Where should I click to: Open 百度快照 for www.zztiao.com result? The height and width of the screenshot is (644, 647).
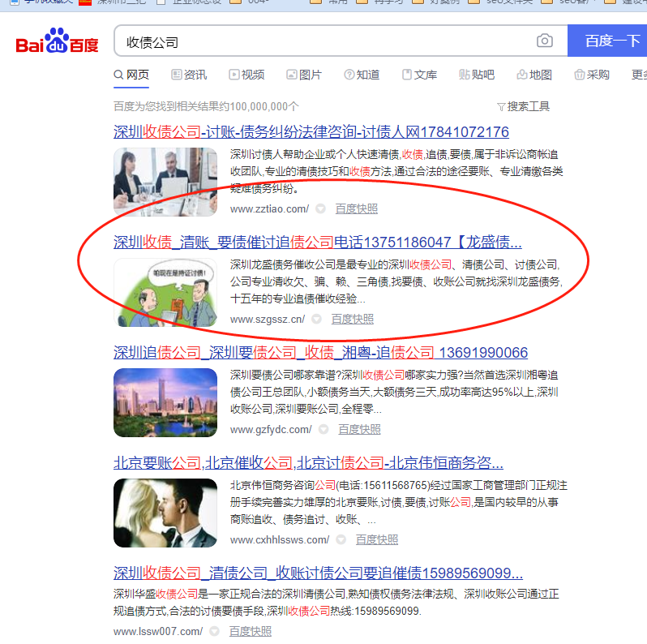[x=357, y=209]
